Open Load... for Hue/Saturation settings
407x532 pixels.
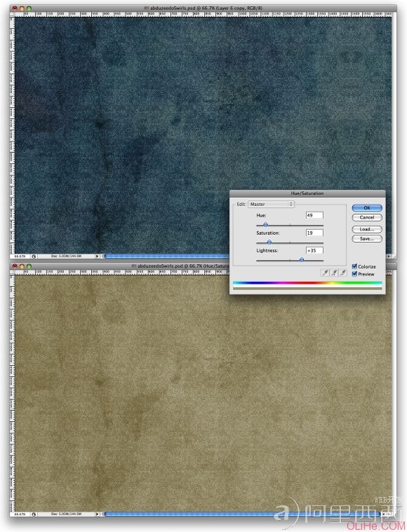(x=367, y=229)
